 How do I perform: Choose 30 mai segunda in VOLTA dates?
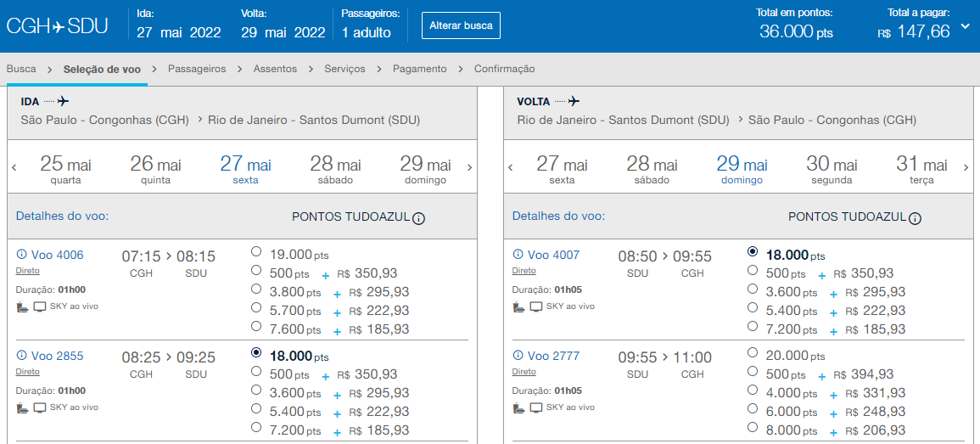[832, 170]
